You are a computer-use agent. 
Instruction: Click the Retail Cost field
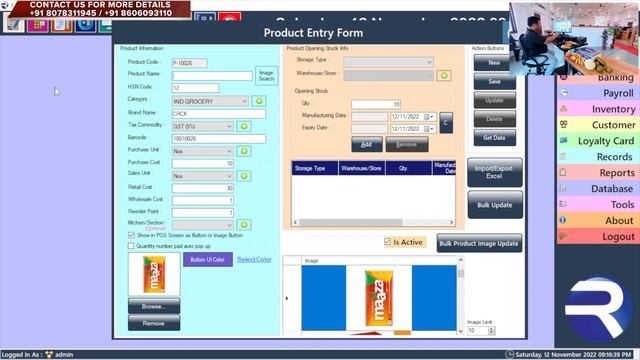[202, 188]
